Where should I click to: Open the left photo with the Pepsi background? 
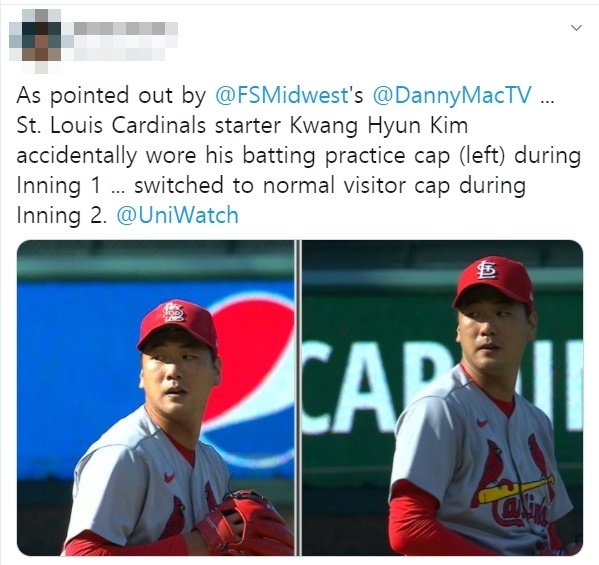(155, 398)
